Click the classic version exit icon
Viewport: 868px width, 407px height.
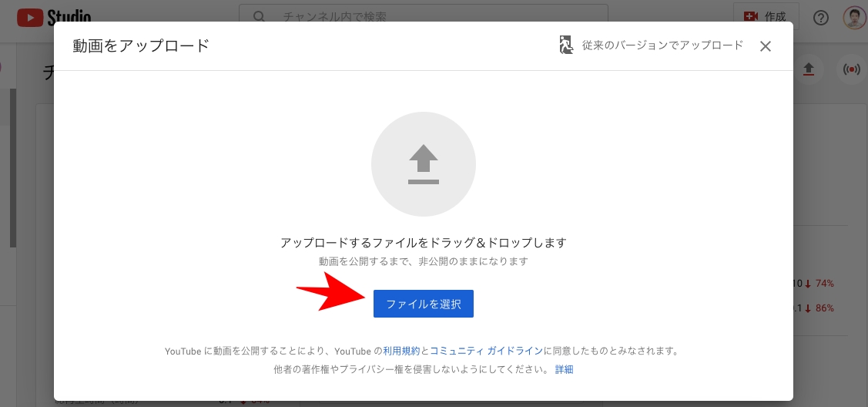[566, 45]
